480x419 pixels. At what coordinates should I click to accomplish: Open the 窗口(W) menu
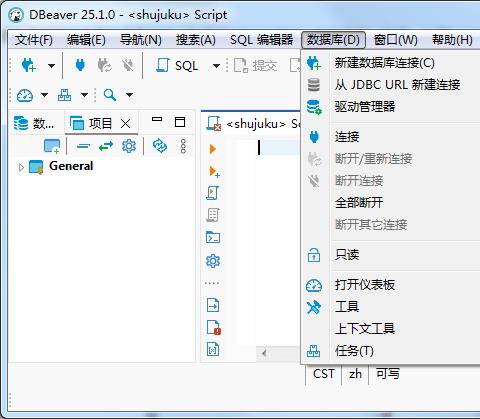pyautogui.click(x=395, y=40)
